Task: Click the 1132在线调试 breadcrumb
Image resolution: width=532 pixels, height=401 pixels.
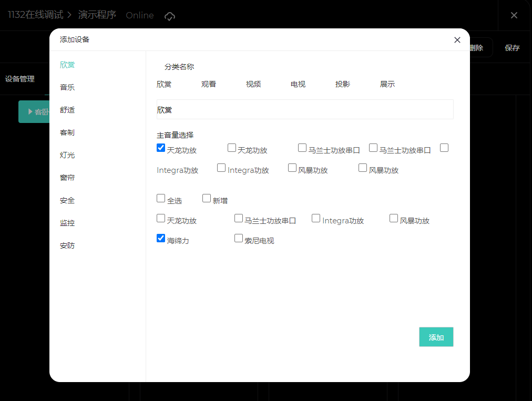Action: tap(35, 15)
